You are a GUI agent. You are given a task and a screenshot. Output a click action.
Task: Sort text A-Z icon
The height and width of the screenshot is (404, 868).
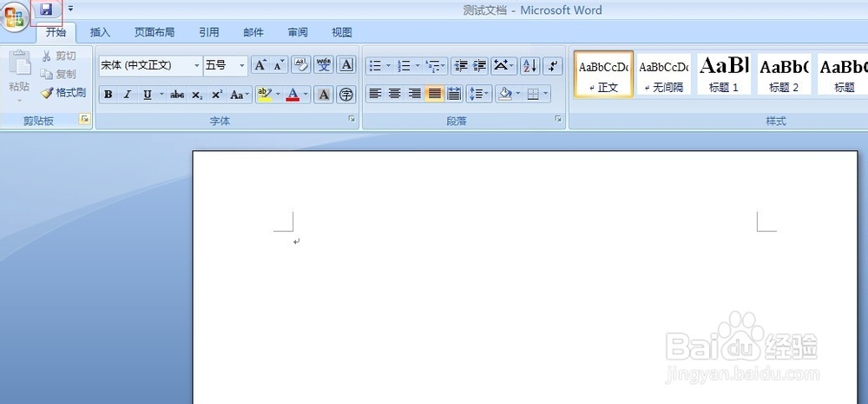click(529, 67)
